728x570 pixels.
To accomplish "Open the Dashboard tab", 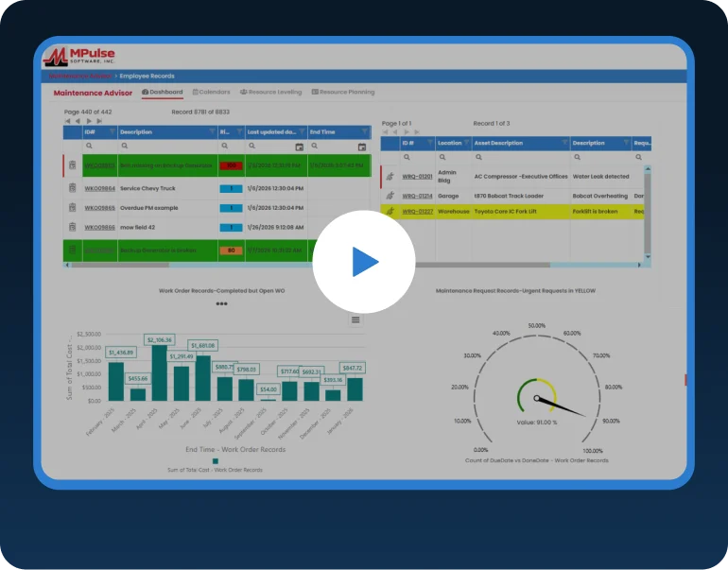I will tap(162, 93).
